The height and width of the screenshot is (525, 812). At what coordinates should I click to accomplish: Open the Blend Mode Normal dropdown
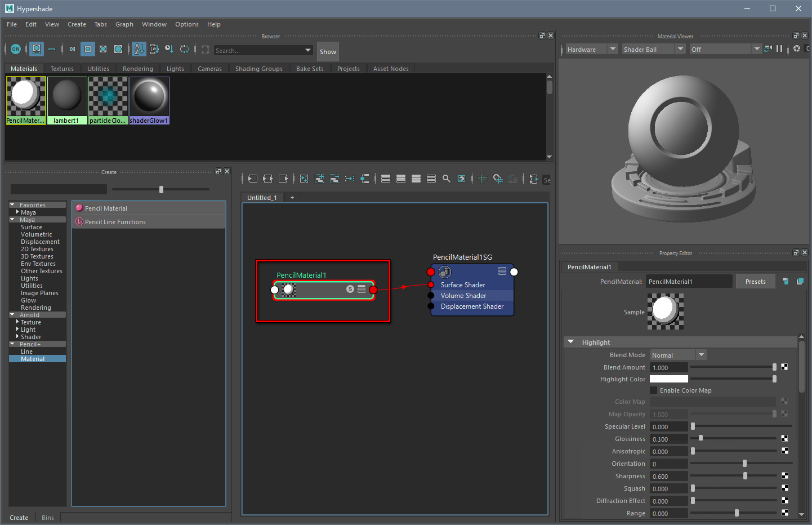[701, 355]
